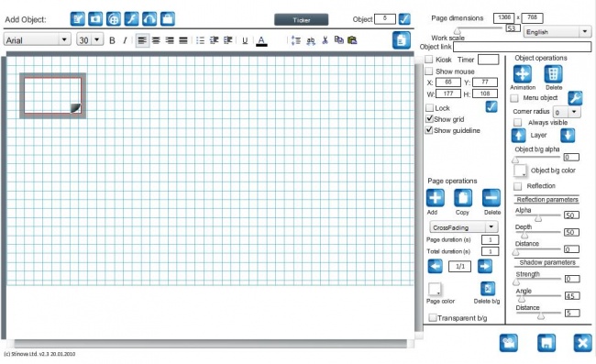Click the Reflection Alpha slider handle
This screenshot has height=364, width=596.
pos(538,218)
